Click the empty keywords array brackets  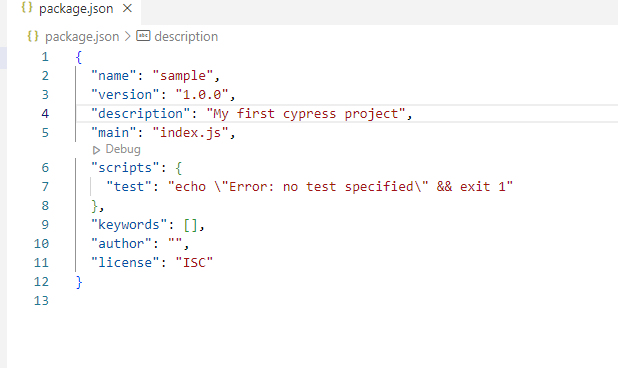click(190, 225)
